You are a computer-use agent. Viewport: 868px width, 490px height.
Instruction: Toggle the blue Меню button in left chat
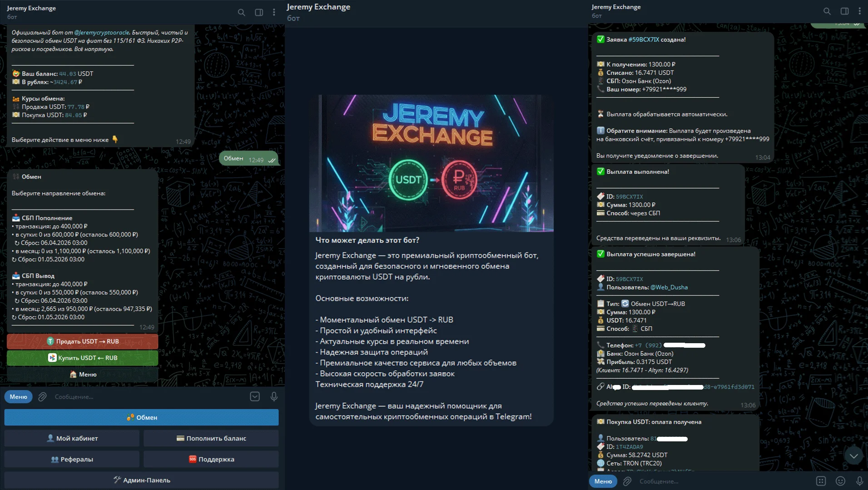pos(18,397)
